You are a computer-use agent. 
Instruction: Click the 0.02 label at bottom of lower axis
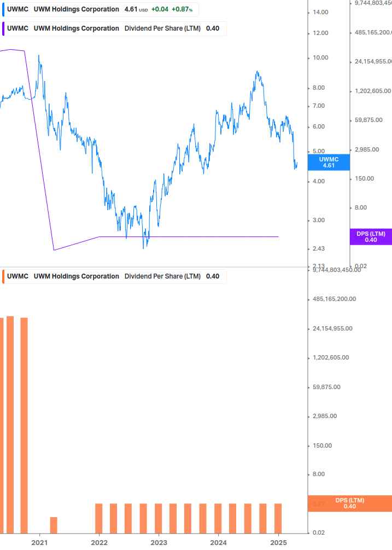(318, 532)
